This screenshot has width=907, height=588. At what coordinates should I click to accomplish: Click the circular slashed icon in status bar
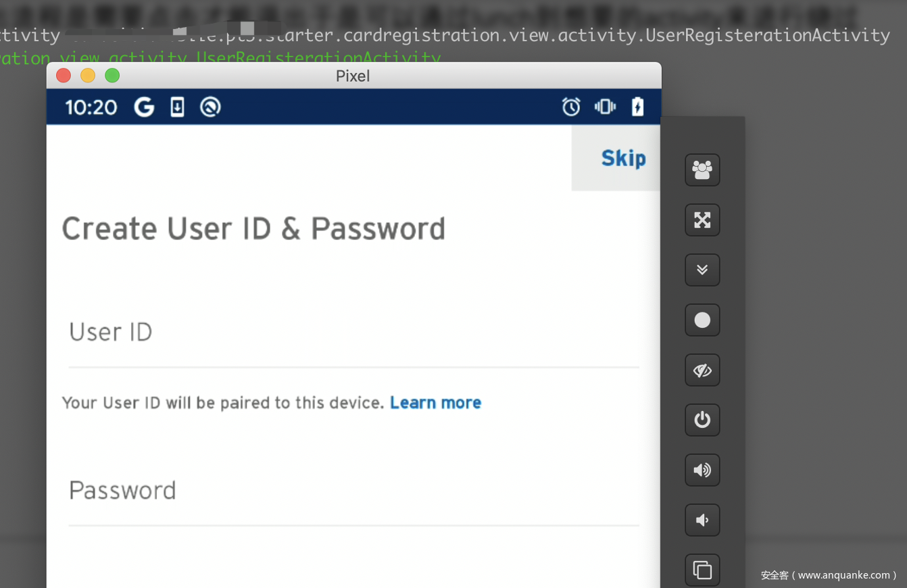click(210, 107)
